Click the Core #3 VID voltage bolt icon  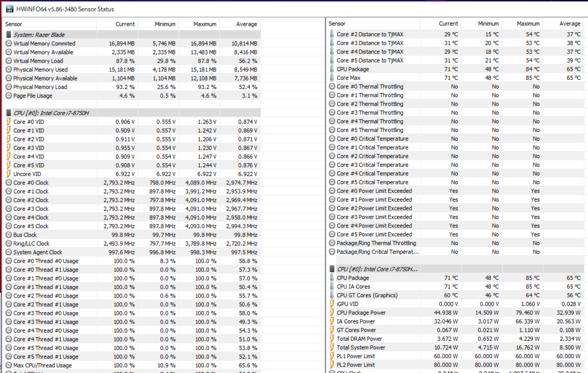coord(9,148)
